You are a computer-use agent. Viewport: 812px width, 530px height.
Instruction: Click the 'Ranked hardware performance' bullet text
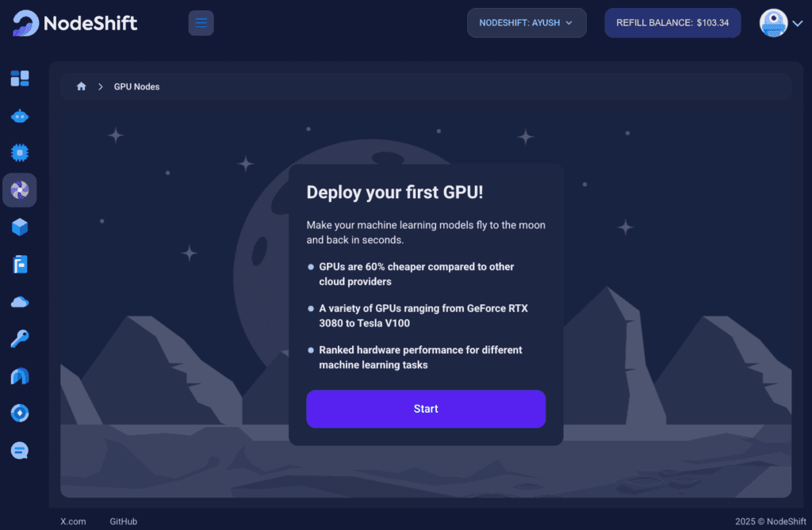[x=420, y=357]
